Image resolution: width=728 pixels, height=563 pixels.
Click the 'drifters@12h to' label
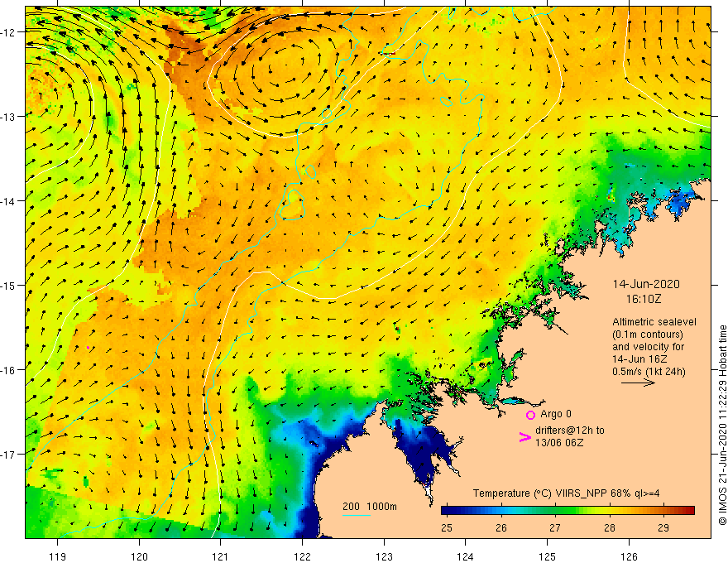click(570, 431)
